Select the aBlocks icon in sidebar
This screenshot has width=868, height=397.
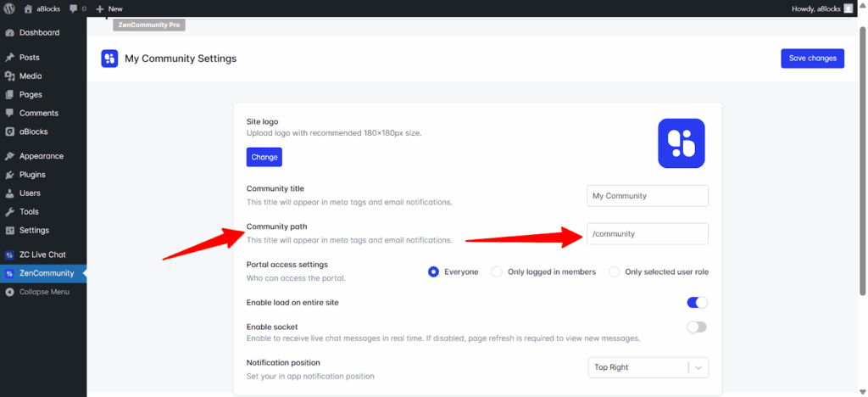pyautogui.click(x=9, y=131)
